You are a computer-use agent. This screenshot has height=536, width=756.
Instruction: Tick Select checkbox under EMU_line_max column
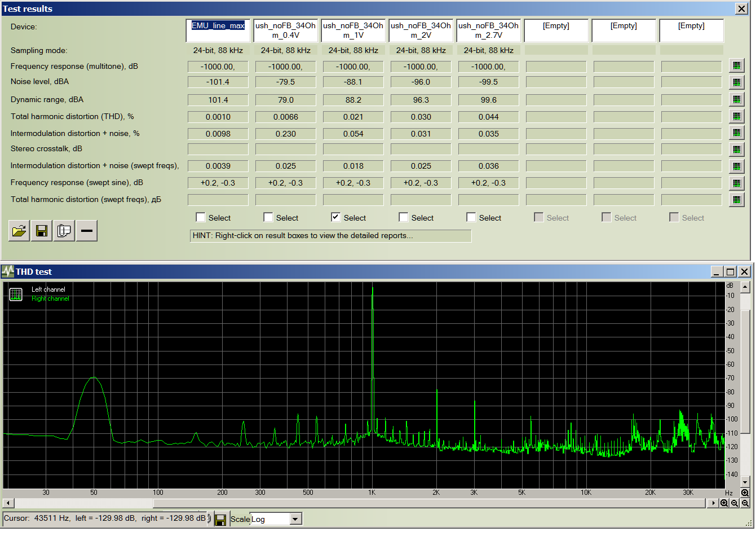point(201,218)
